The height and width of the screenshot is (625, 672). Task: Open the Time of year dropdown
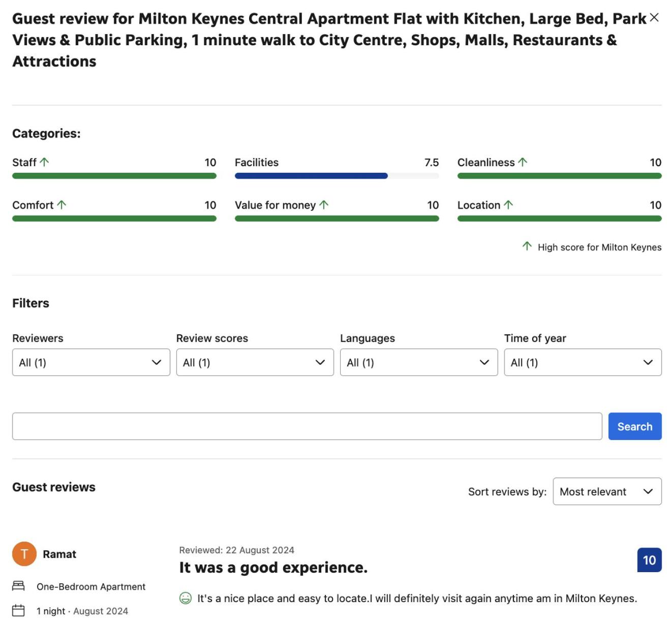tap(583, 362)
